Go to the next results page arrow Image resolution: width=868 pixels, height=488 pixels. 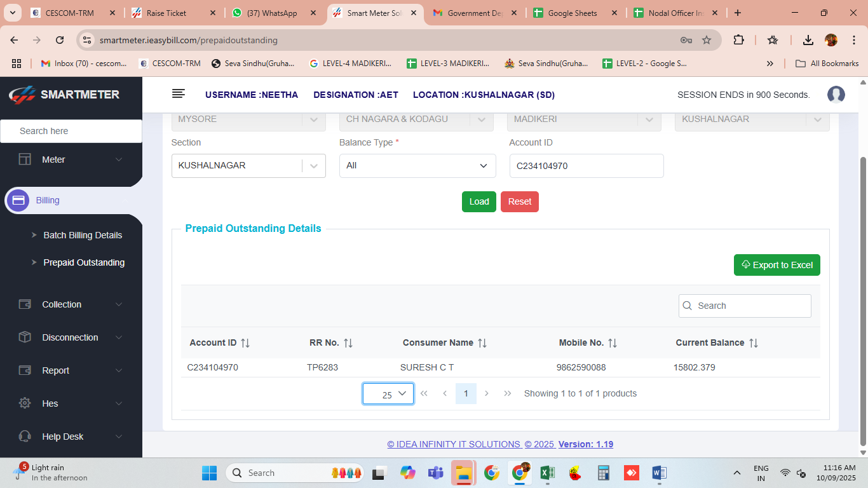[487, 393]
